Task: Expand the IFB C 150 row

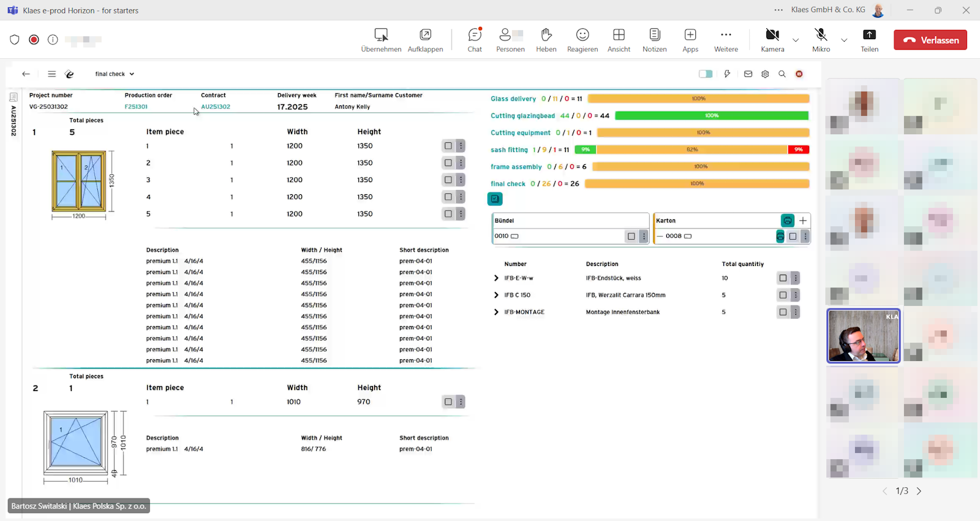Action: 496,295
